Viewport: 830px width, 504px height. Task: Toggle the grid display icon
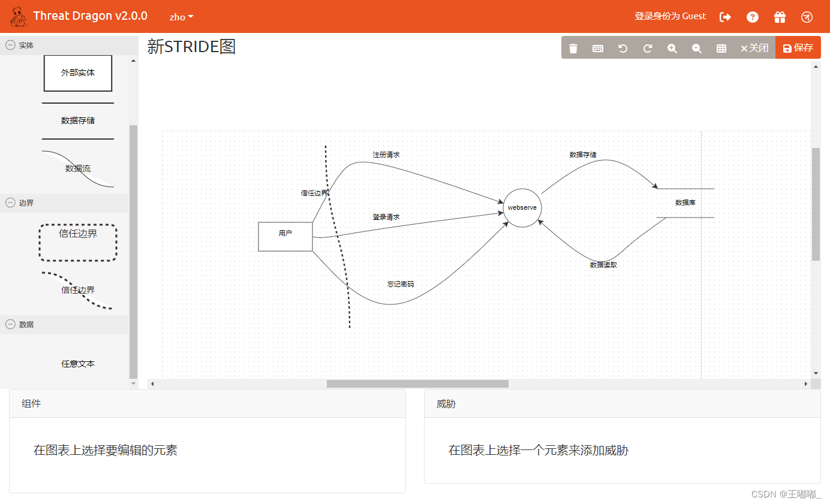coord(721,48)
